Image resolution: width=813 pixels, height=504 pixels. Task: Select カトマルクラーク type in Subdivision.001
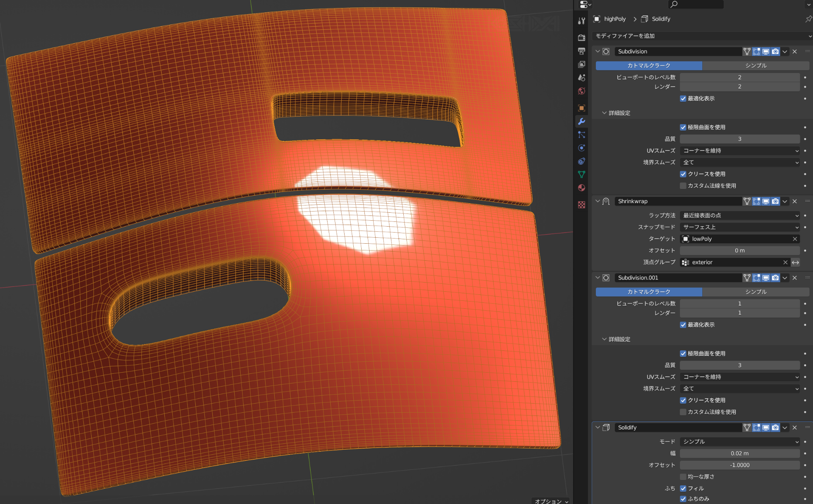coord(649,292)
